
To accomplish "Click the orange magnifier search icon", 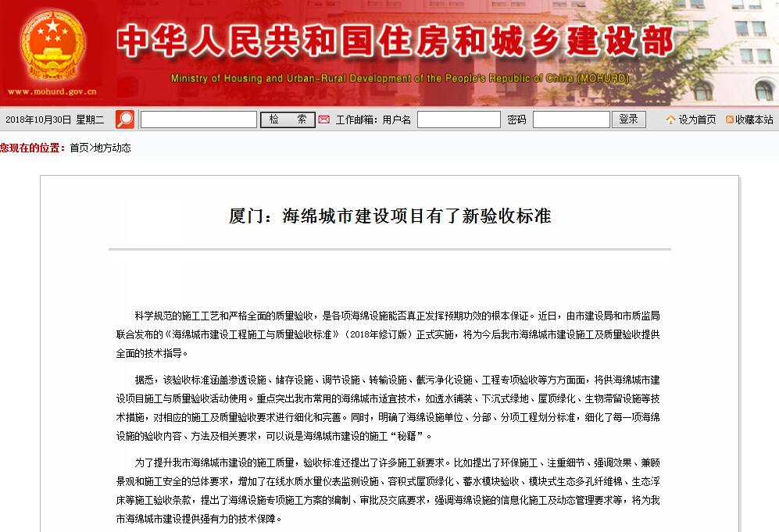I will (125, 120).
